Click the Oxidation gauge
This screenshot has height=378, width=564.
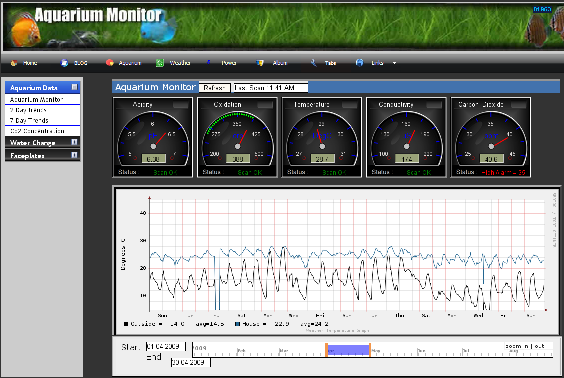[237, 137]
